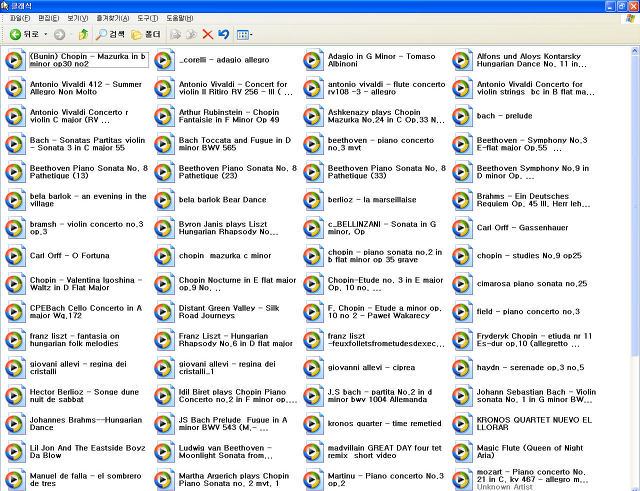Select Arthur Rubinstein Chopin Fantaisie file icon
Screen dimensions: 640x491
[164, 116]
